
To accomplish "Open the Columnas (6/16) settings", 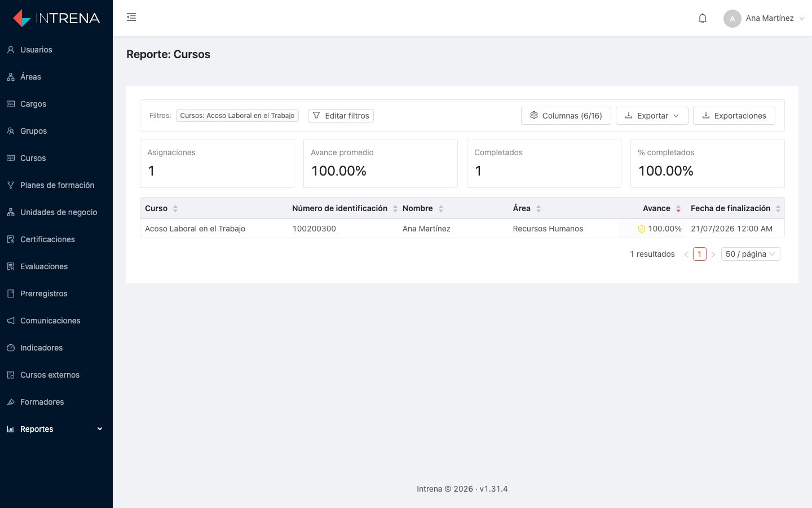I will coord(566,116).
